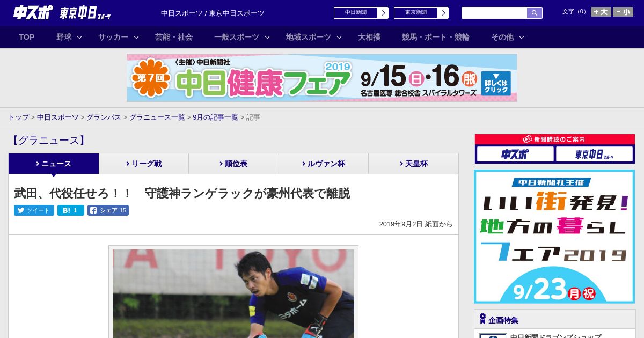Focus the site search input field

(x=494, y=13)
